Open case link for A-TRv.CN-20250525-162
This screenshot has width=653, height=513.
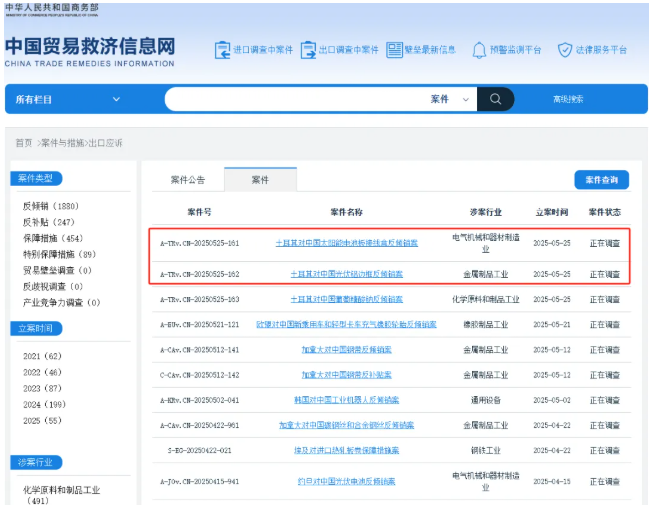point(346,273)
